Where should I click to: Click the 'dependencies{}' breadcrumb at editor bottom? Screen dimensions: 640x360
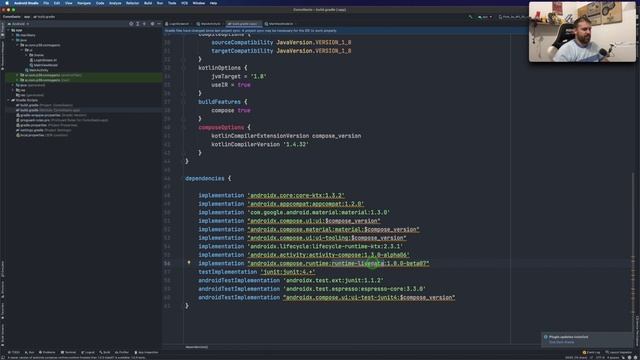click(196, 347)
